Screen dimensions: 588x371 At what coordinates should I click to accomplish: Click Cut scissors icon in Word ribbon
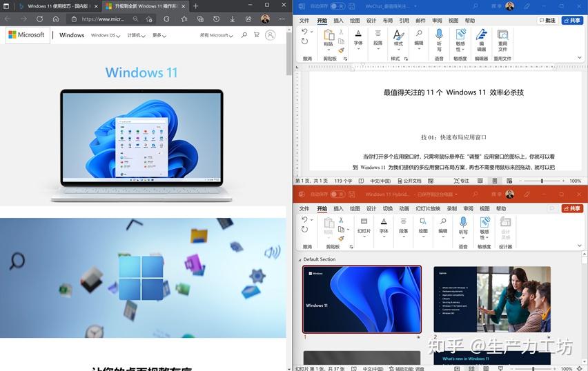point(341,32)
